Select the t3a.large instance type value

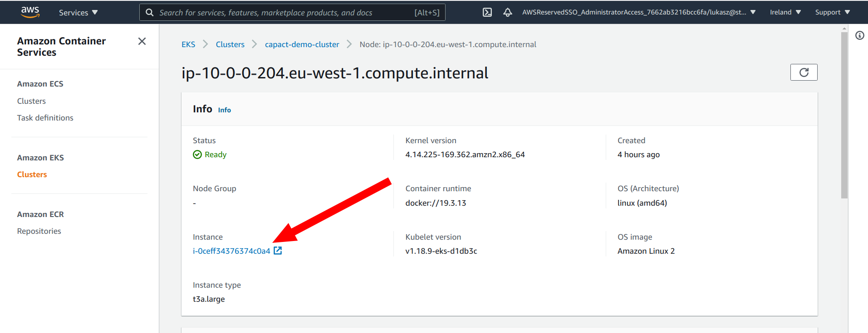[209, 299]
